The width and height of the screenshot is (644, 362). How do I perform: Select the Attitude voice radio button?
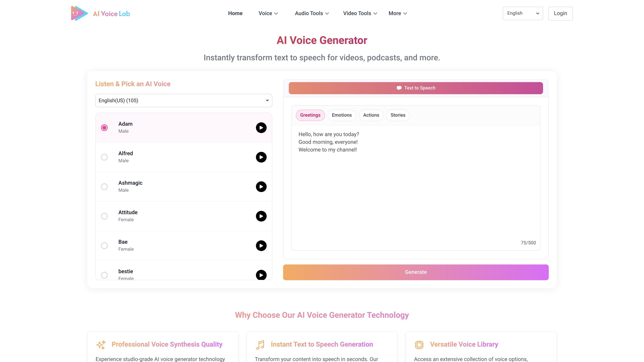[104, 216]
